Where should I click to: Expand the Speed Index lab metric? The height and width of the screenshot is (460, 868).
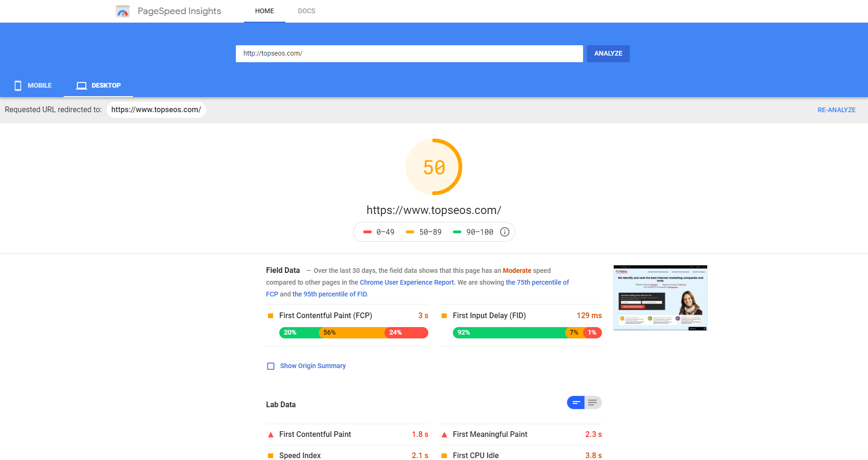[299, 455]
